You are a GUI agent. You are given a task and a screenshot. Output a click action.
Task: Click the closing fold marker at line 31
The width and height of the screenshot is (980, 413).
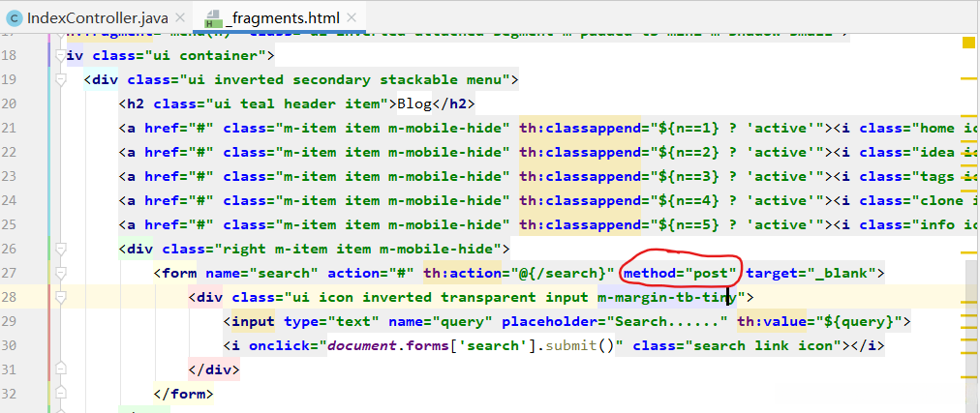(x=61, y=369)
